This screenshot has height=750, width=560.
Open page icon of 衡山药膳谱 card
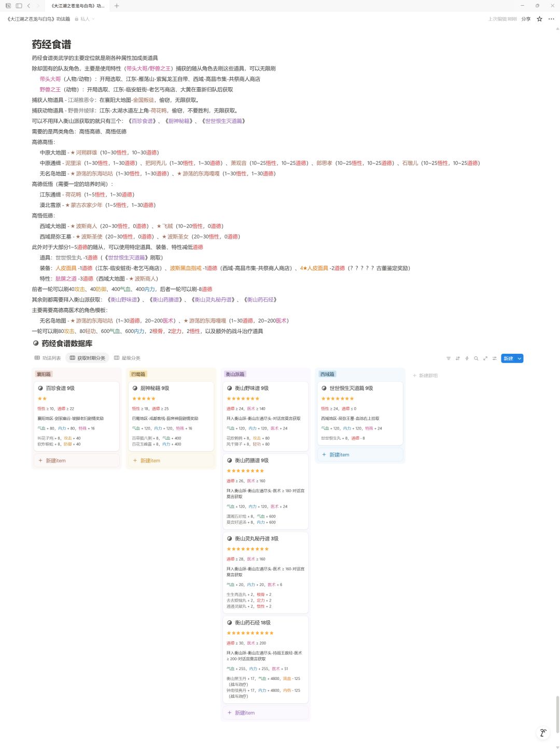(x=229, y=460)
